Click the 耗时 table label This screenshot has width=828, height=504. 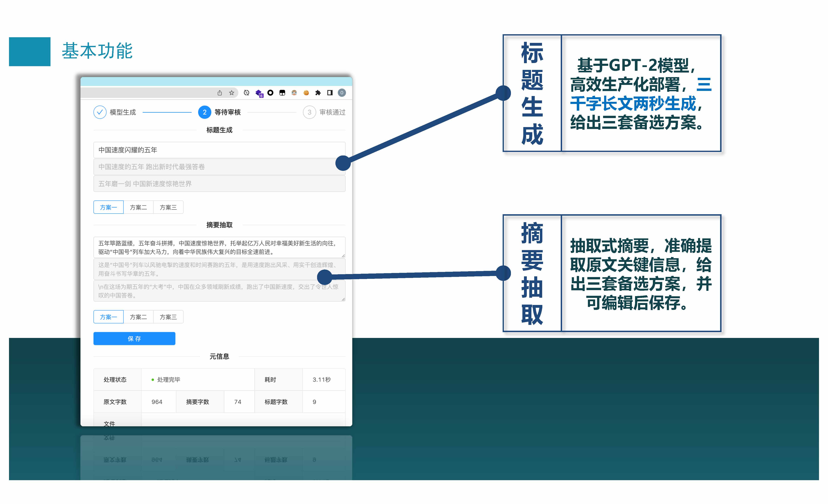coord(270,380)
